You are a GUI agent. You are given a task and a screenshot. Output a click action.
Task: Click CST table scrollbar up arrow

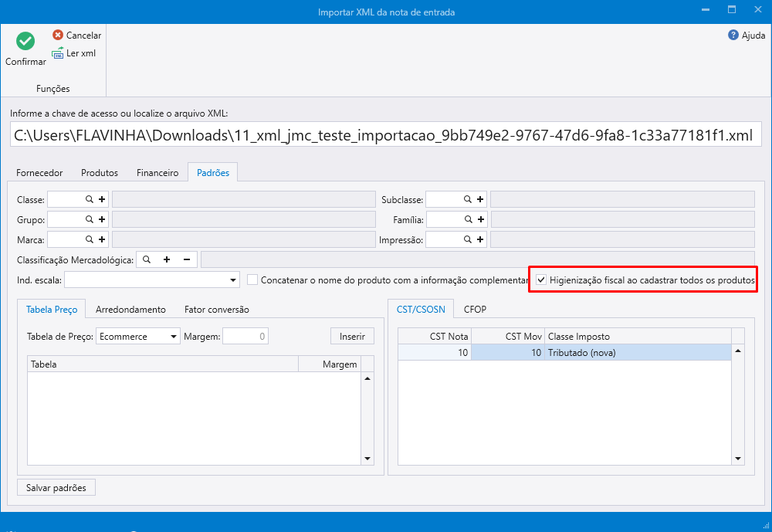(737, 351)
